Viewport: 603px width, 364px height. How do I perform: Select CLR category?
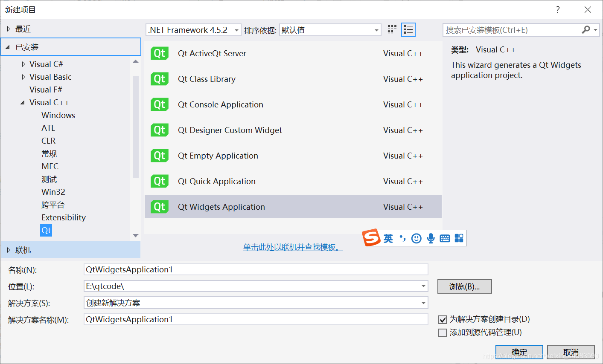[48, 141]
